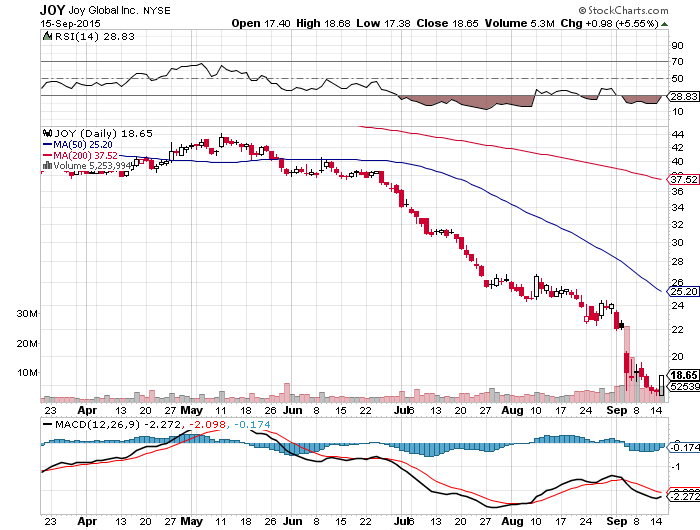Click 'May' on the date axis under volume bars
The height and width of the screenshot is (530, 700).
pos(192,410)
